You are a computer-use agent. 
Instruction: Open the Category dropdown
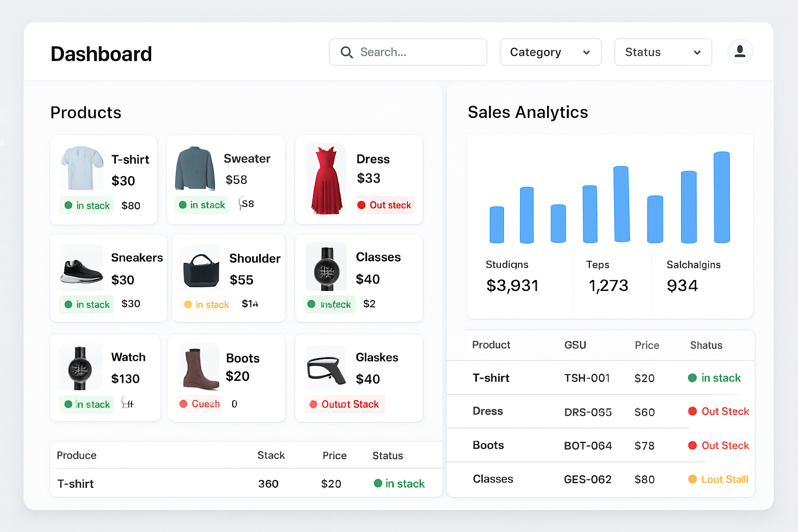(x=550, y=52)
